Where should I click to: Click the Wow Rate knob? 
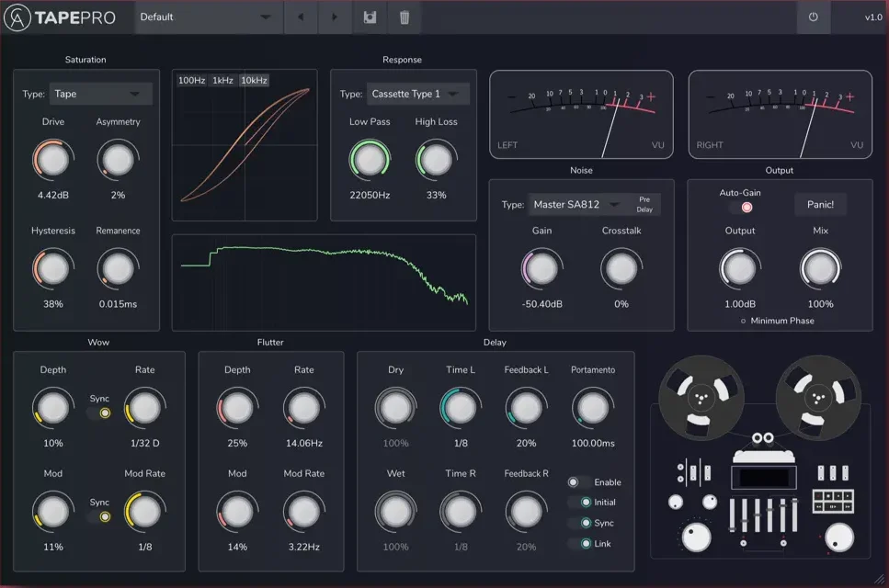click(x=145, y=408)
